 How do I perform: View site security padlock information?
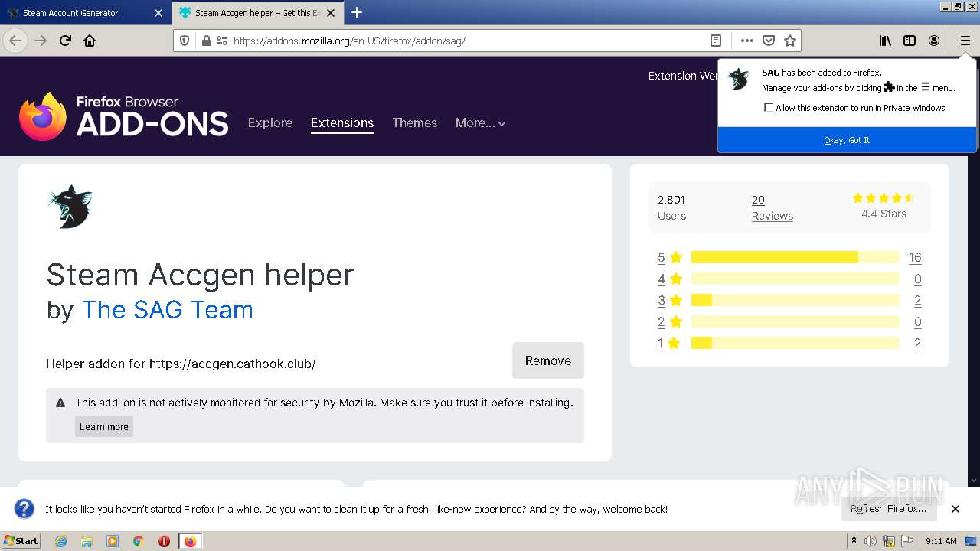(x=206, y=41)
